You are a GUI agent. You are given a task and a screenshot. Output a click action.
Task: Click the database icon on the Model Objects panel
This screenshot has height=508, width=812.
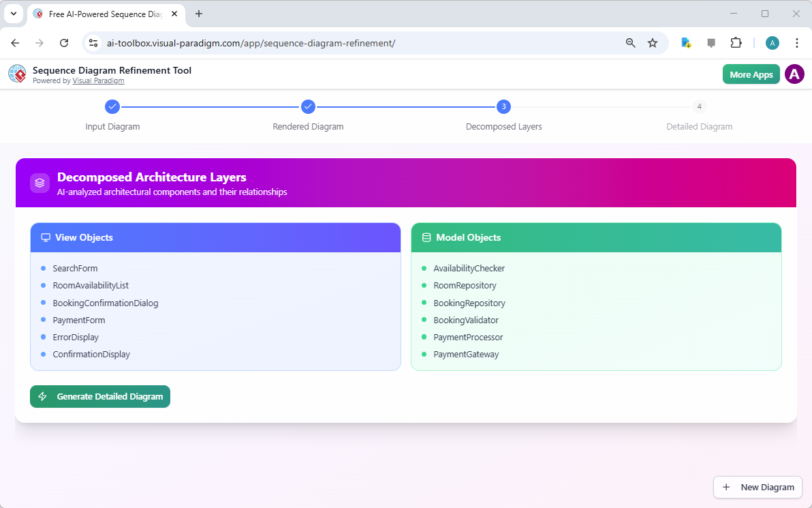coord(426,237)
